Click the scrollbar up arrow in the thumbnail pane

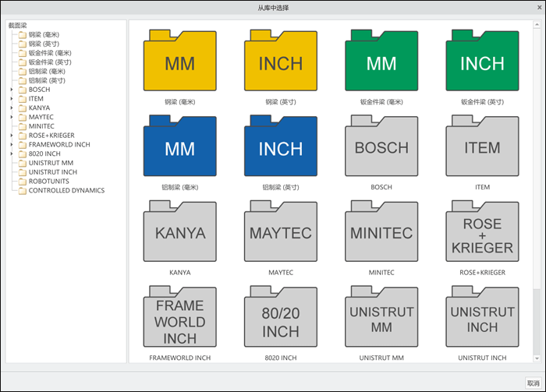[537, 25]
